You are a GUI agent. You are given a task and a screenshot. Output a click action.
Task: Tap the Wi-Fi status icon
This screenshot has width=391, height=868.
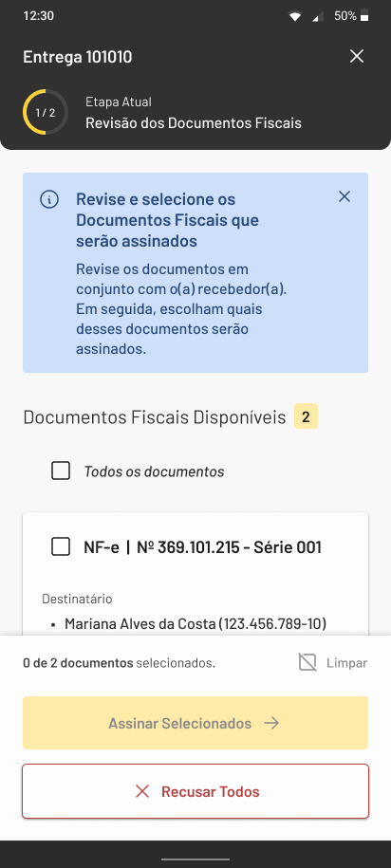coord(295,17)
